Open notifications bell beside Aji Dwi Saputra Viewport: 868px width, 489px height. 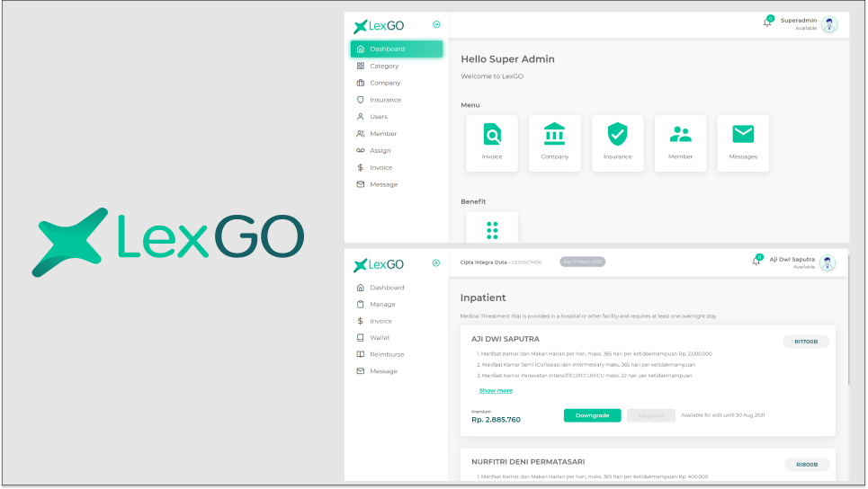756,261
